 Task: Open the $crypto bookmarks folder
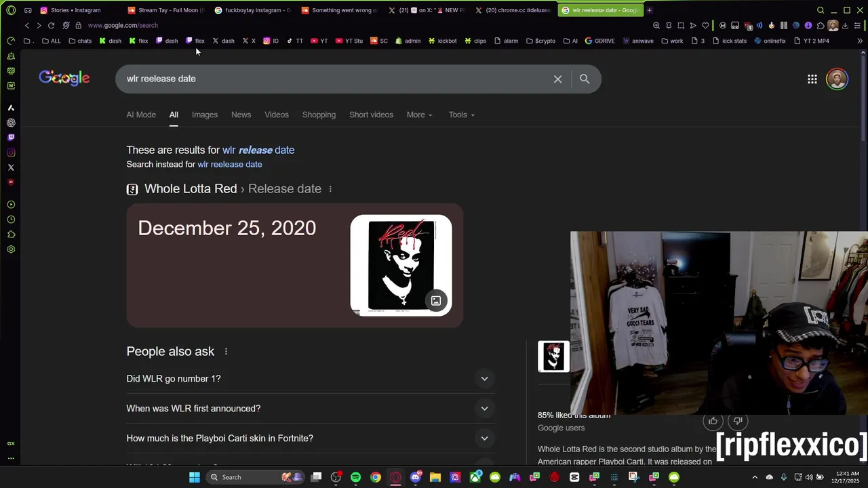[x=540, y=41]
